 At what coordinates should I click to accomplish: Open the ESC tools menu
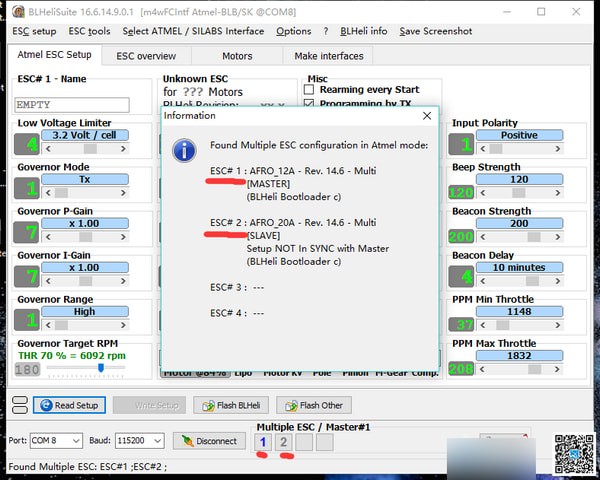[89, 31]
